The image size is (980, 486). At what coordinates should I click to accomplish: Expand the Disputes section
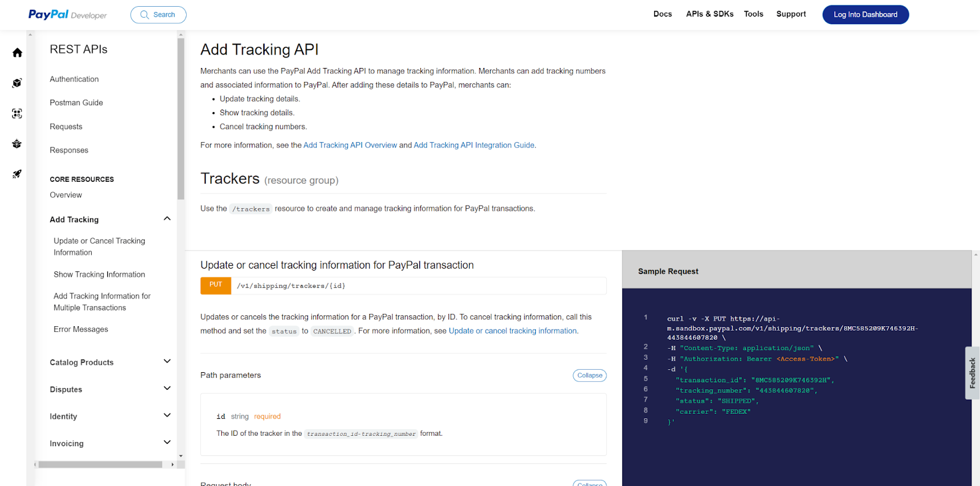tap(167, 388)
